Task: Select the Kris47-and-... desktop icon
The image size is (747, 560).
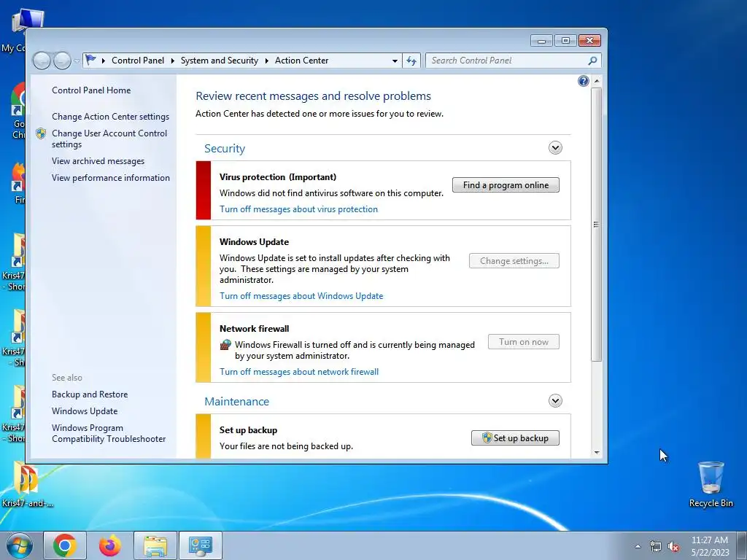Action: pos(27,484)
